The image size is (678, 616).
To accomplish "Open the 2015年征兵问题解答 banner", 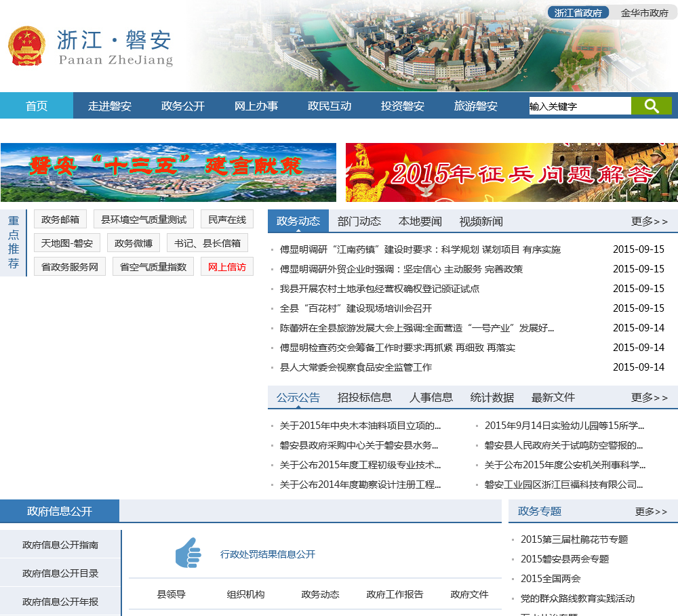I will (511, 173).
